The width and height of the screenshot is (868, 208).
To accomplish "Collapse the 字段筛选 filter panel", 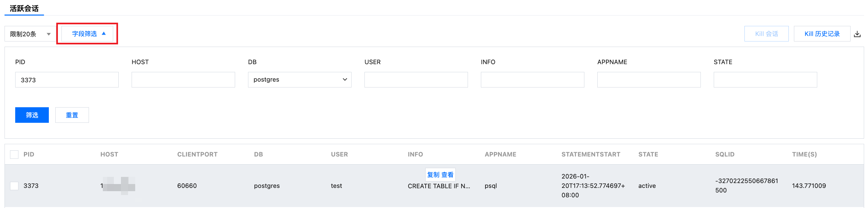I will (x=87, y=34).
